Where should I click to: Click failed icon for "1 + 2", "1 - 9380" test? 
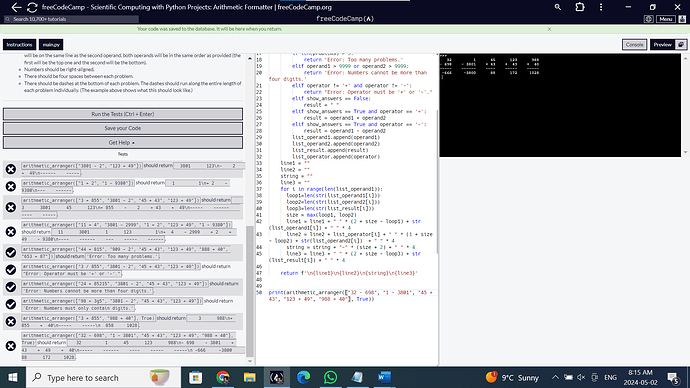coord(11,187)
